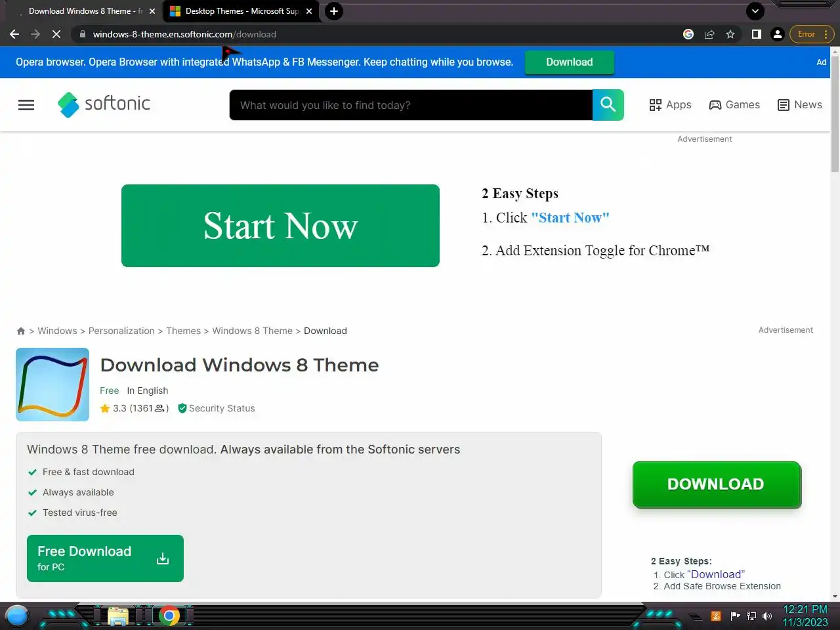This screenshot has width=840, height=630.
Task: Open the taskbar clock showing 12:21 PM
Action: 805,616
